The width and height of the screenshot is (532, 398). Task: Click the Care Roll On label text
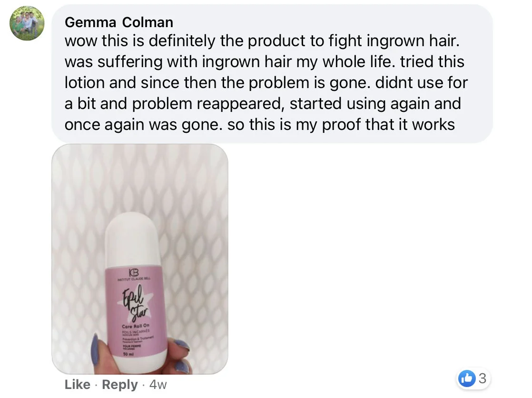point(136,325)
